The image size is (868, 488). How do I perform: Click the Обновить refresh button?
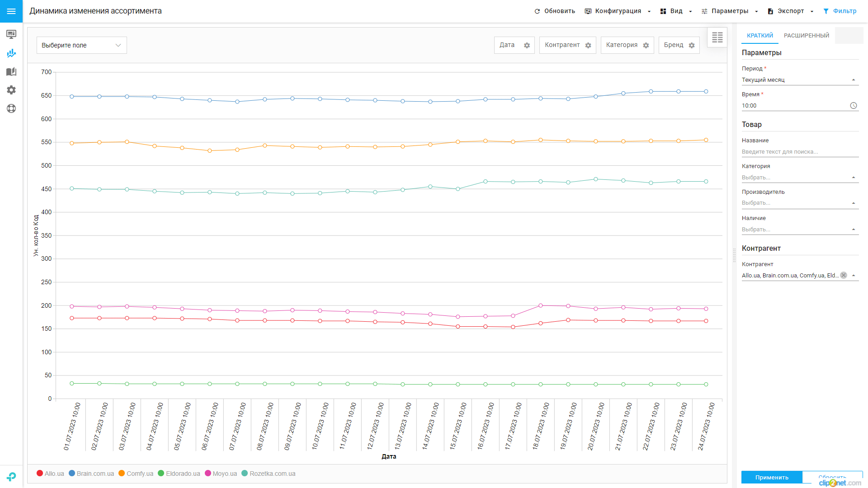tap(555, 11)
